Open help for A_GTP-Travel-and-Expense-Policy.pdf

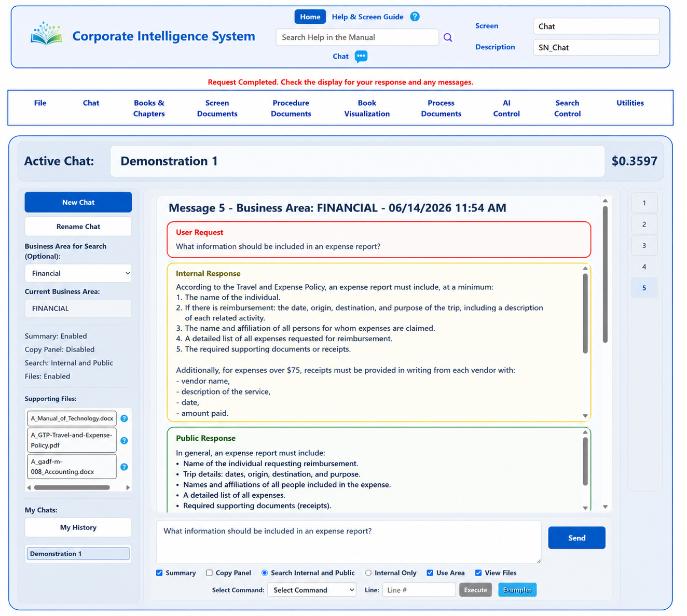pyautogui.click(x=124, y=441)
